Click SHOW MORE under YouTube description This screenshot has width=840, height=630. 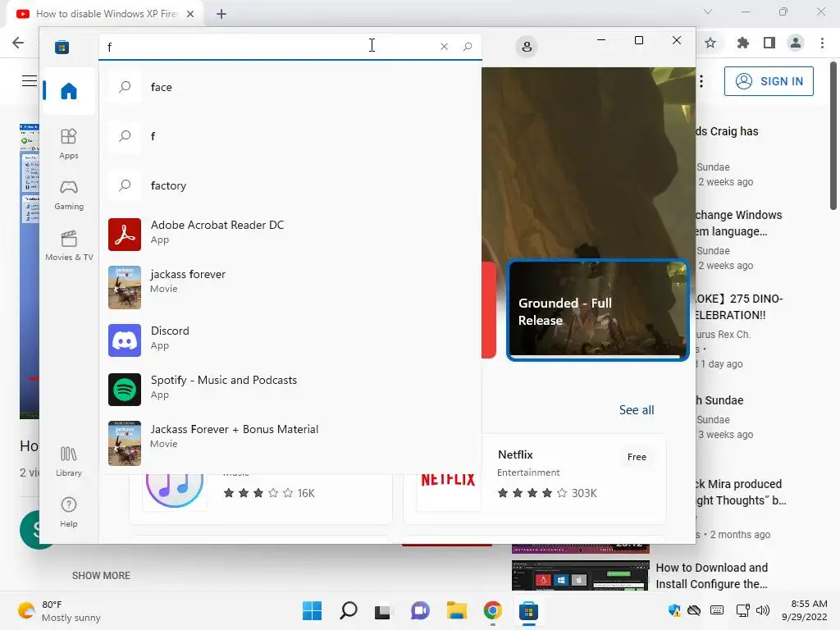tap(101, 575)
